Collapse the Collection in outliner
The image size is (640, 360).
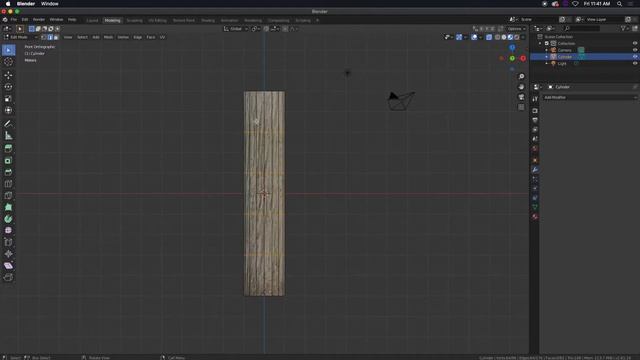(x=540, y=43)
